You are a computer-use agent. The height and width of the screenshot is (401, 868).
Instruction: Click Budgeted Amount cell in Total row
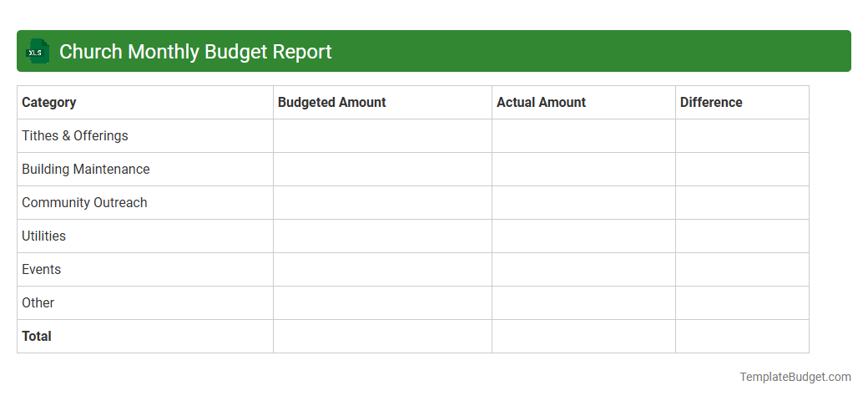(x=382, y=336)
